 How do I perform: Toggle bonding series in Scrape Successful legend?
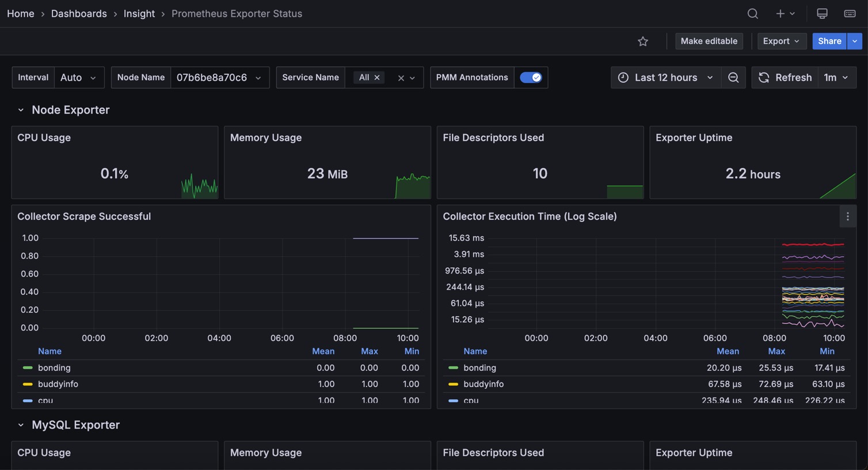point(54,368)
